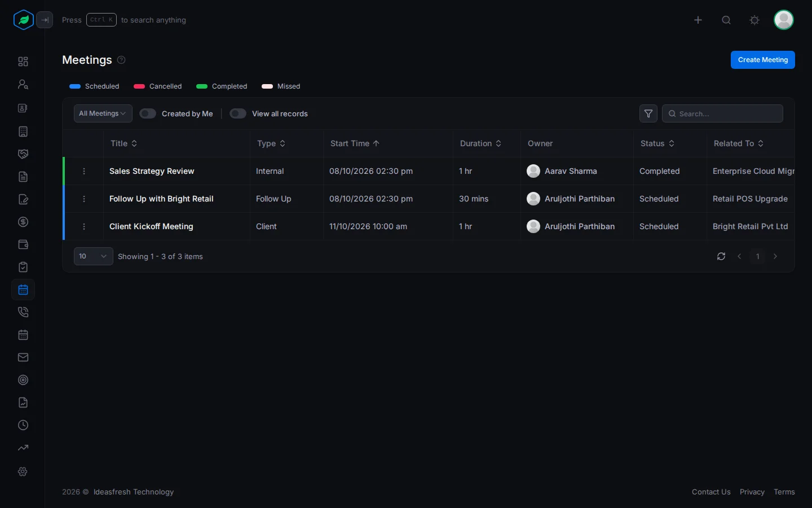
Task: Open the dashboard grid icon in sidebar
Action: [23, 62]
